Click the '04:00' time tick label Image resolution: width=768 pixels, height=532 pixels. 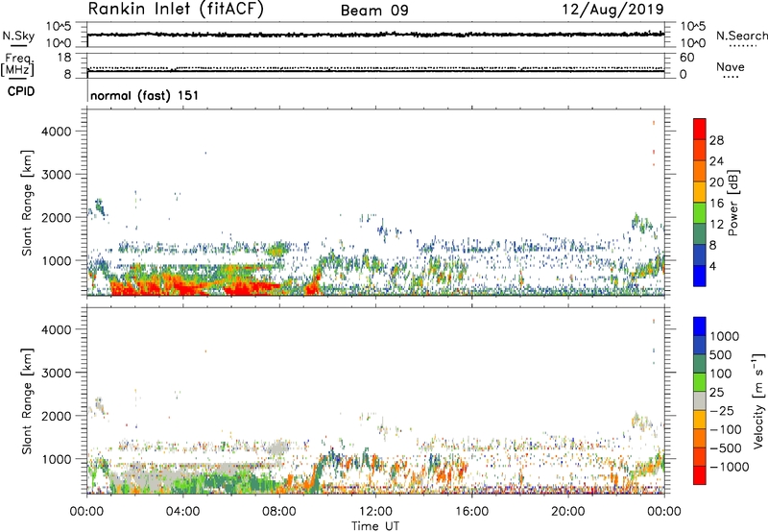click(182, 512)
